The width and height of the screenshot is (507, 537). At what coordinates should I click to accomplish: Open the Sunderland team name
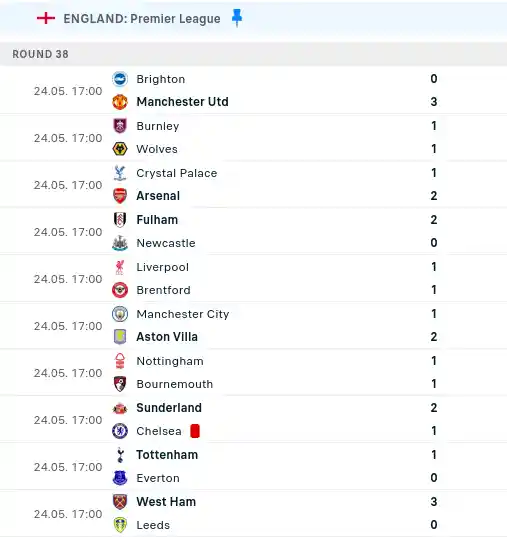pos(169,408)
